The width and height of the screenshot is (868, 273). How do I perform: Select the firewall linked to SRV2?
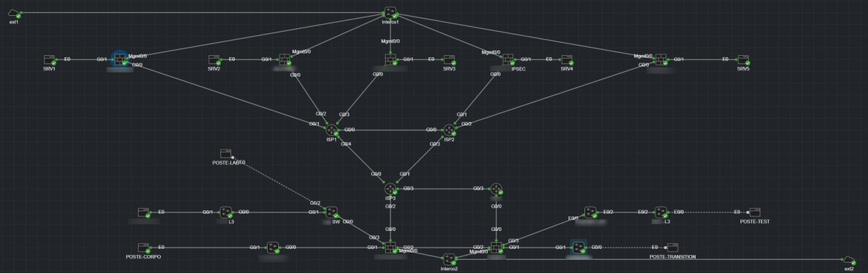pyautogui.click(x=285, y=59)
